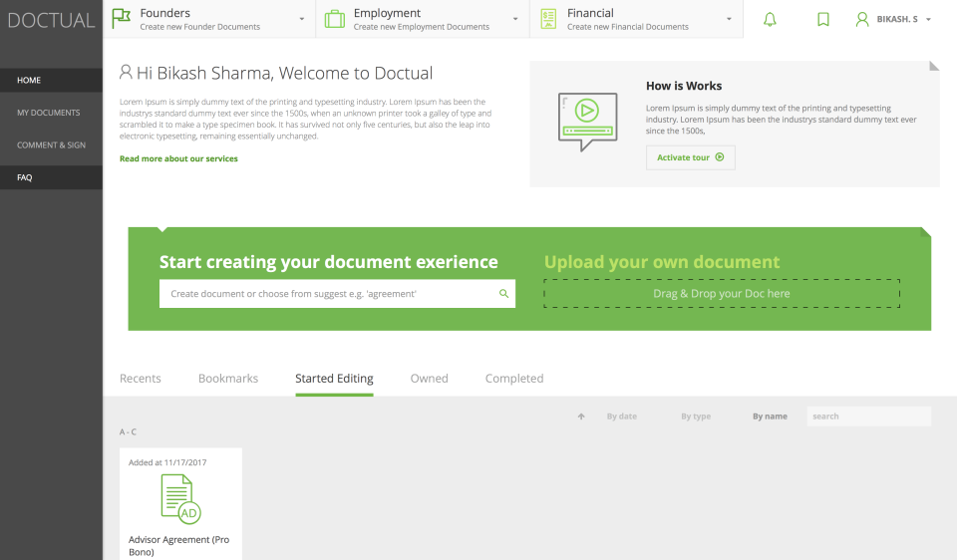Image resolution: width=957 pixels, height=560 pixels.
Task: Sort documents By name
Action: click(x=770, y=417)
